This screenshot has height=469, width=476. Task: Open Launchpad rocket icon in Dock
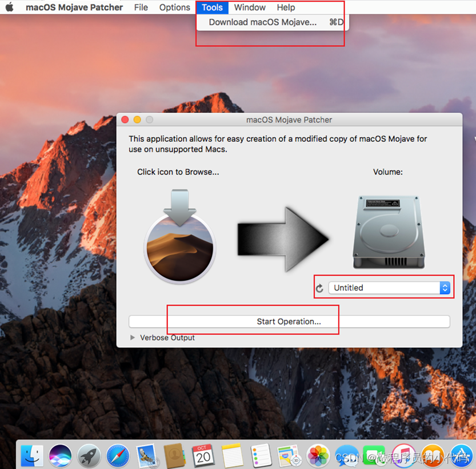click(89, 456)
